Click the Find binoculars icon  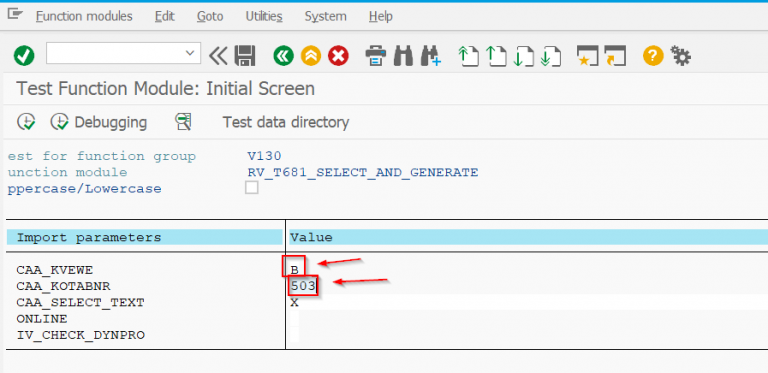[x=403, y=56]
